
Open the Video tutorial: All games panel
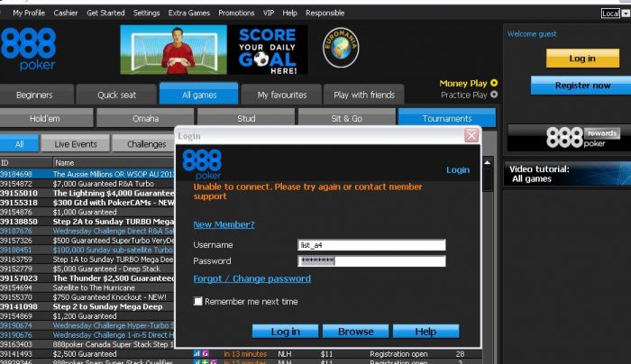coord(567,174)
